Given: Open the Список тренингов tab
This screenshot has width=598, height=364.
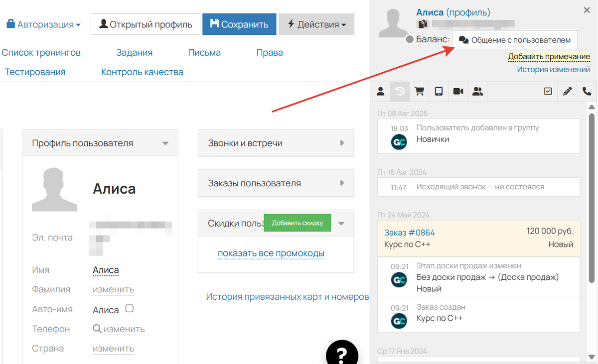Looking at the screenshot, I should [41, 52].
